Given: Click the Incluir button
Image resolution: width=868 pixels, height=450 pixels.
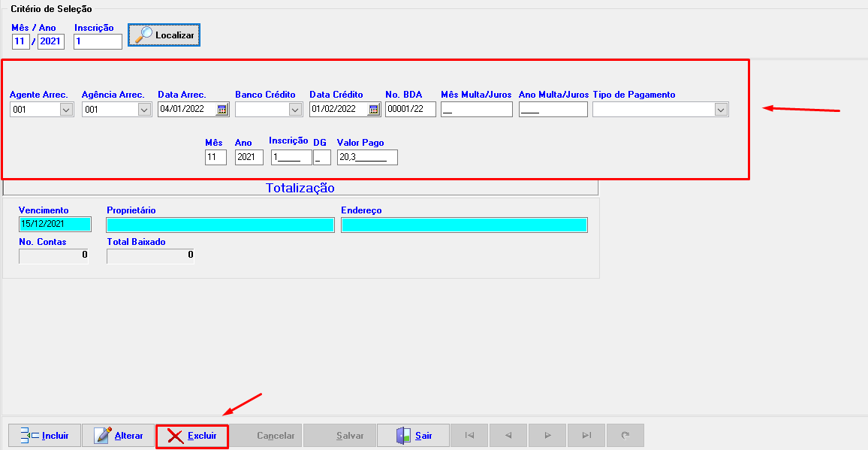Looking at the screenshot, I should 44,436.
